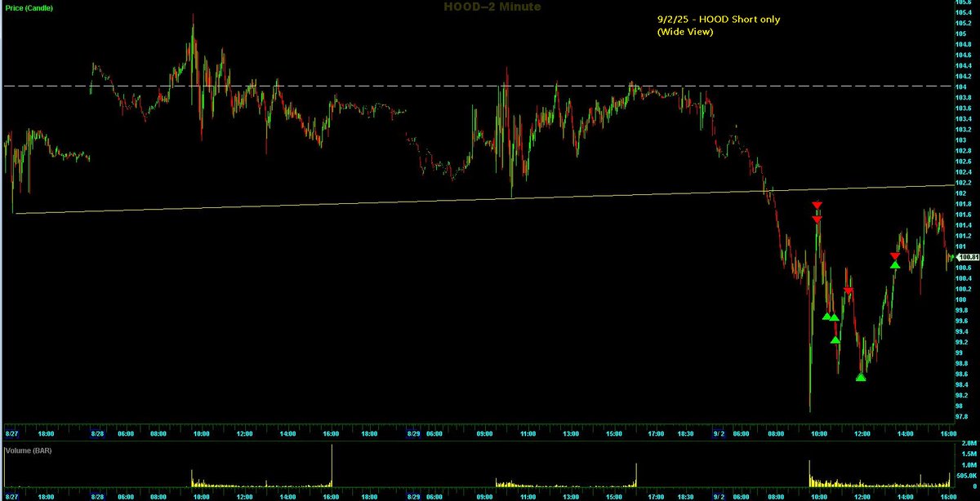The image size is (980, 501).
Task: Click the 8/28 date on the price pane time axis
Action: point(98,435)
